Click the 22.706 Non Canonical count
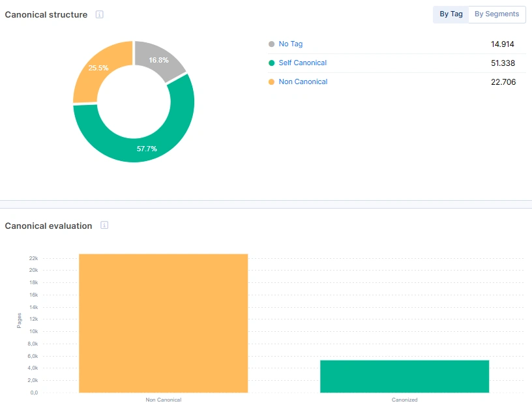This screenshot has height=414, width=532. pos(502,82)
